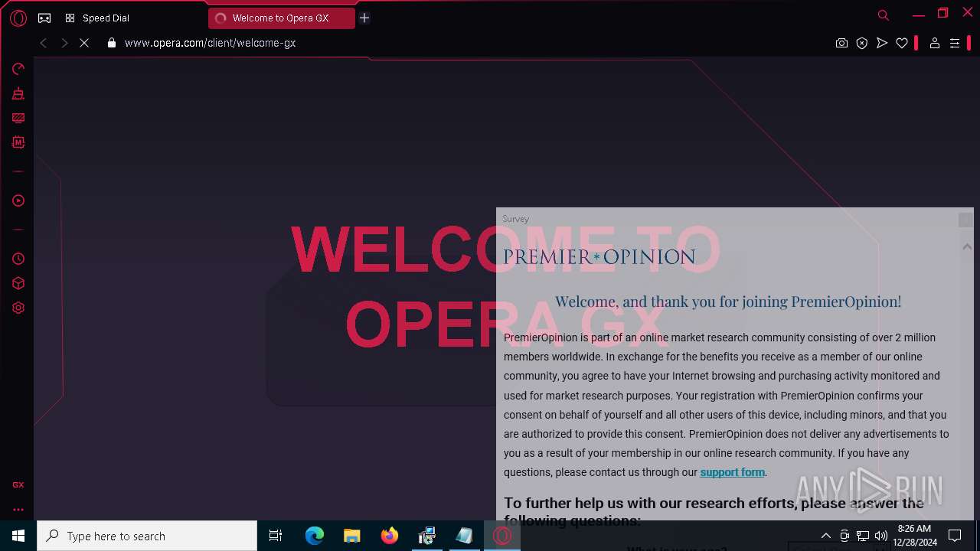Close the Survey popup window
The image size is (980, 551).
[965, 220]
